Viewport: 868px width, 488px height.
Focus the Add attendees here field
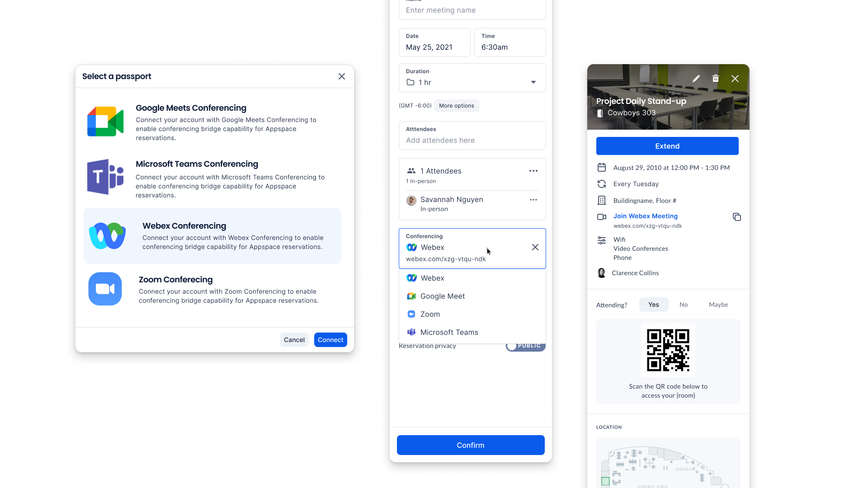472,136
